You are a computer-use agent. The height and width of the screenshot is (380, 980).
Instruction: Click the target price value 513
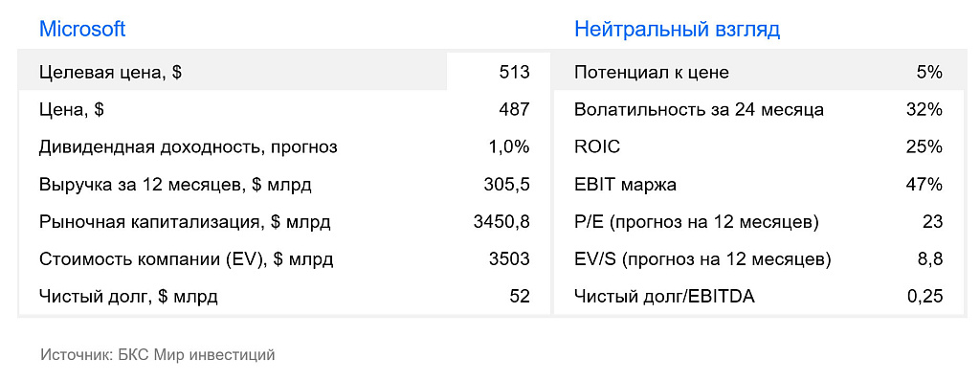pos(514,73)
